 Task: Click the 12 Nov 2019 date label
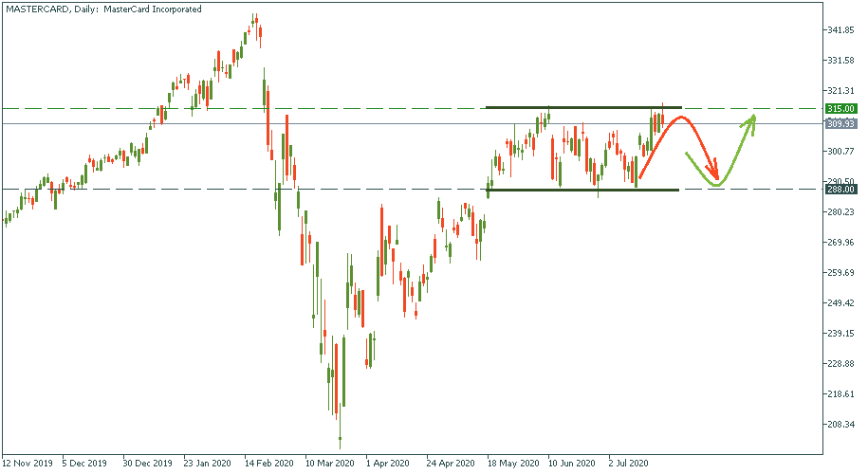pos(26,465)
